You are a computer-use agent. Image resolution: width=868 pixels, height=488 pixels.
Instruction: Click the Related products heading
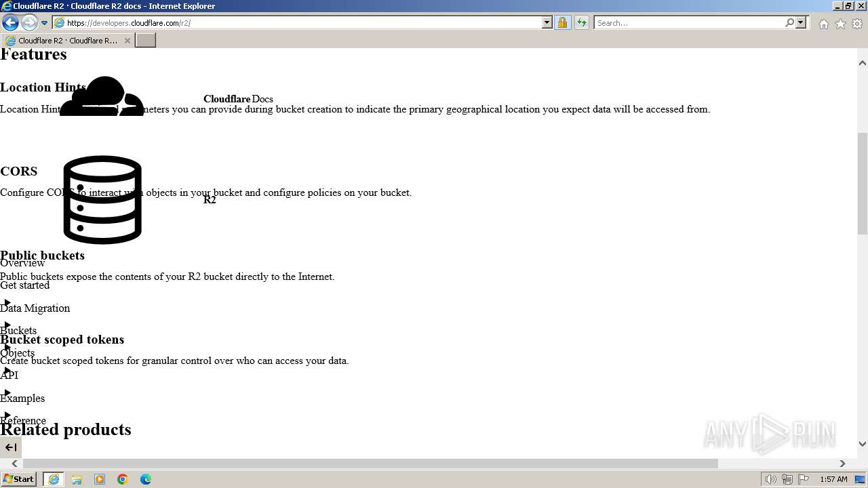coord(66,430)
